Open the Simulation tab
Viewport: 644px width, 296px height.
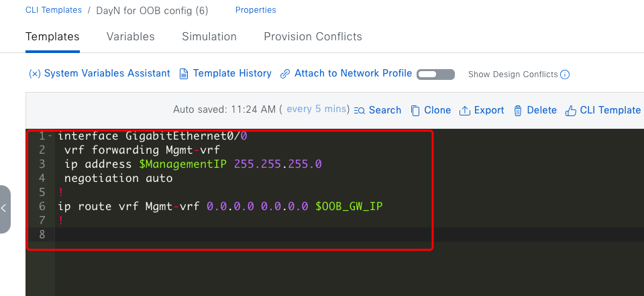209,37
